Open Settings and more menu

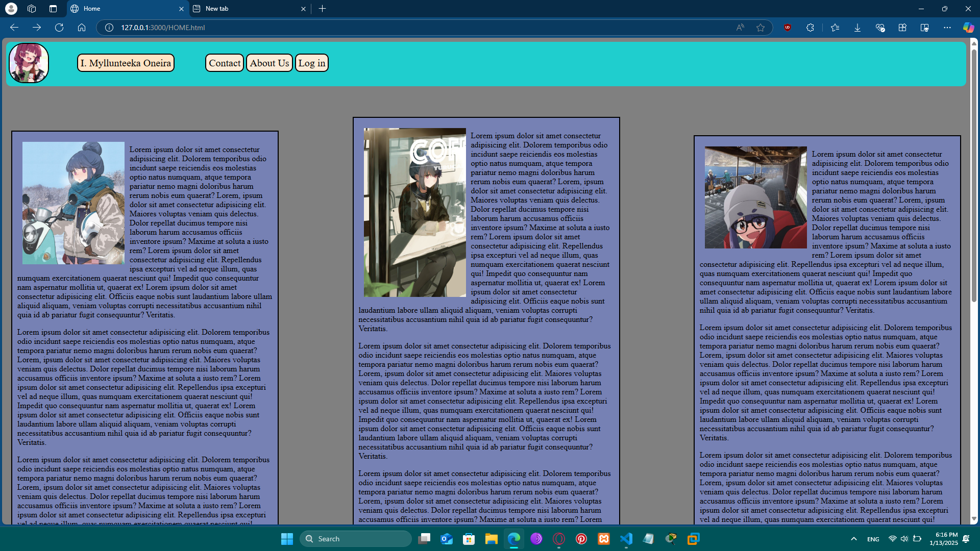click(x=947, y=28)
